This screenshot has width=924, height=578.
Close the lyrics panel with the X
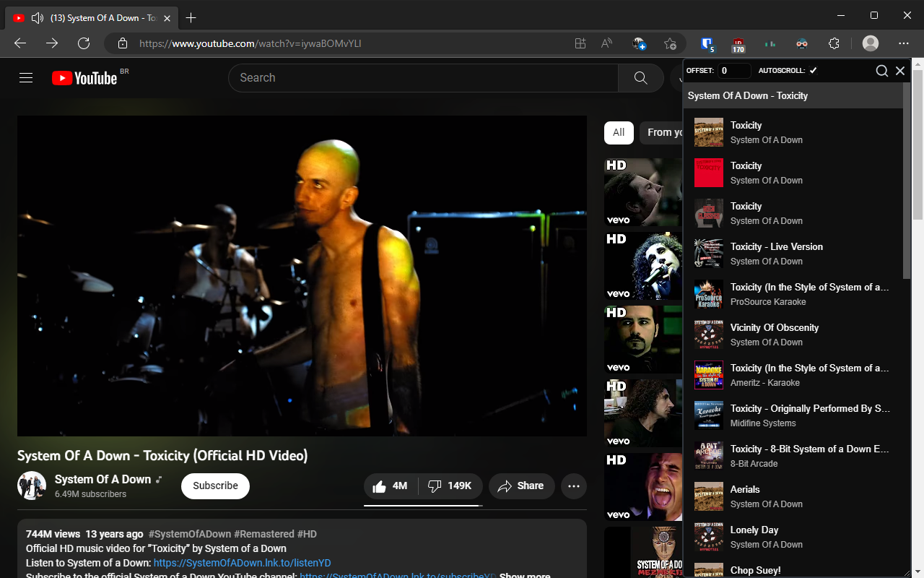pos(900,71)
